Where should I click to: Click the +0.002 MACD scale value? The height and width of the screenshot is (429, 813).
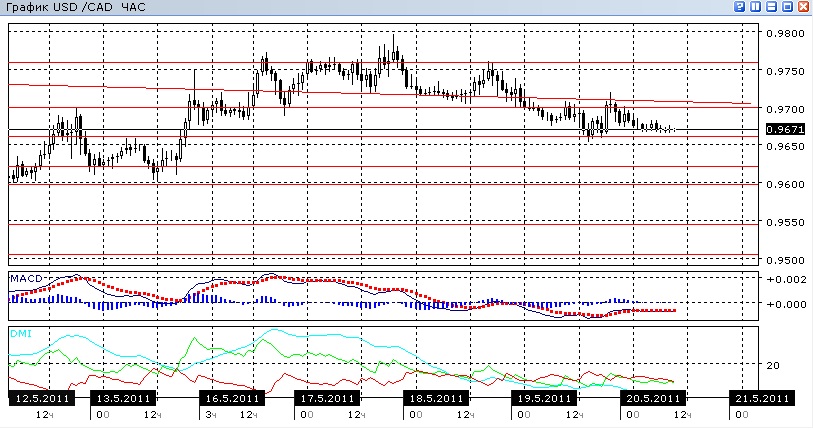click(x=786, y=279)
